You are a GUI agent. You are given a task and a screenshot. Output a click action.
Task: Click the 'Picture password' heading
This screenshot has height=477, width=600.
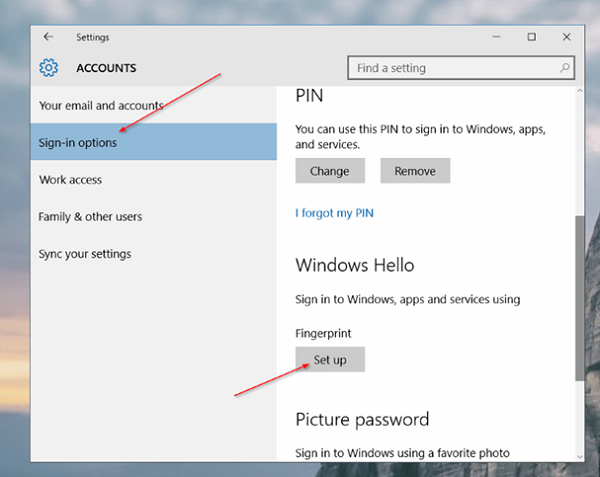coord(362,419)
